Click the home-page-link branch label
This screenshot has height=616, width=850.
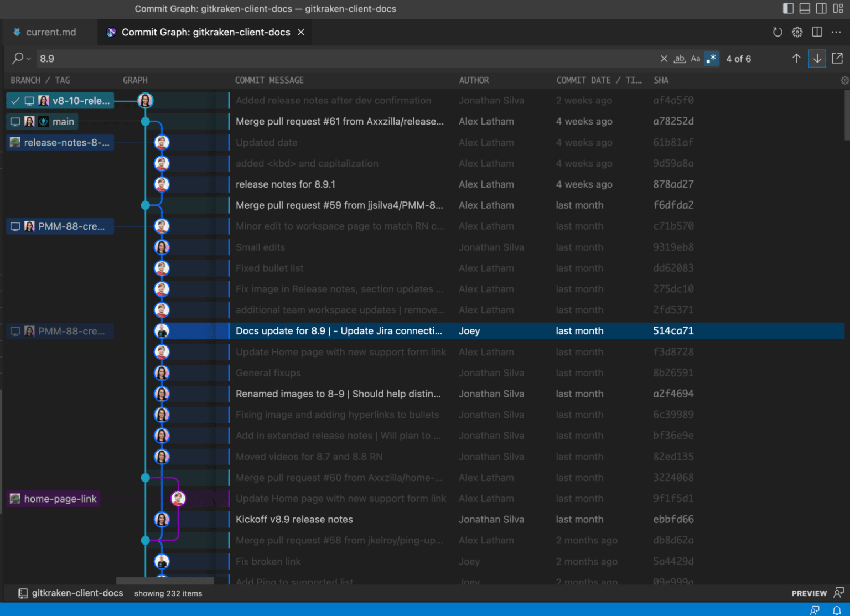(x=53, y=498)
